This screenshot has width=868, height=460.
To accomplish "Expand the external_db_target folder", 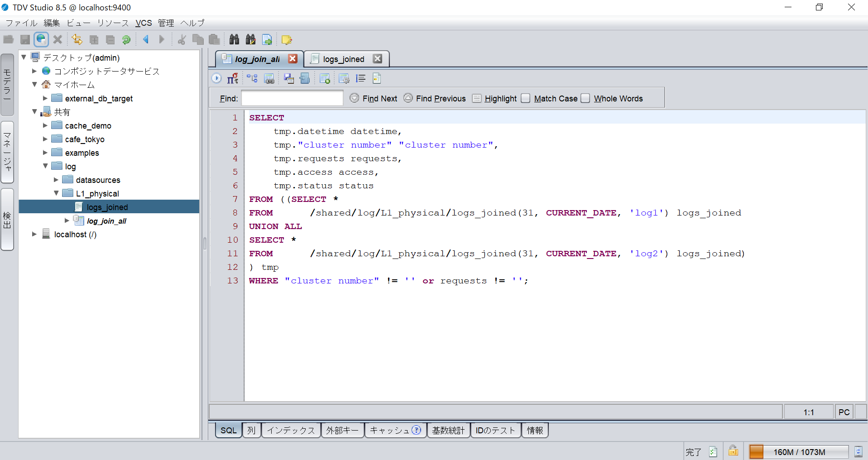I will [x=45, y=98].
